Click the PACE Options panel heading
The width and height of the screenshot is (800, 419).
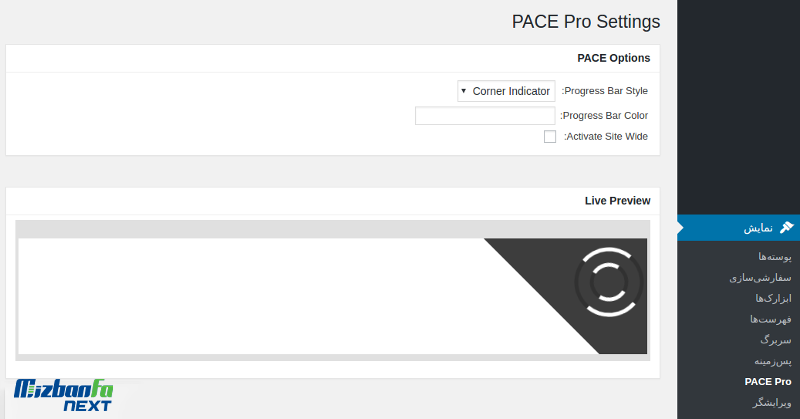click(x=613, y=58)
